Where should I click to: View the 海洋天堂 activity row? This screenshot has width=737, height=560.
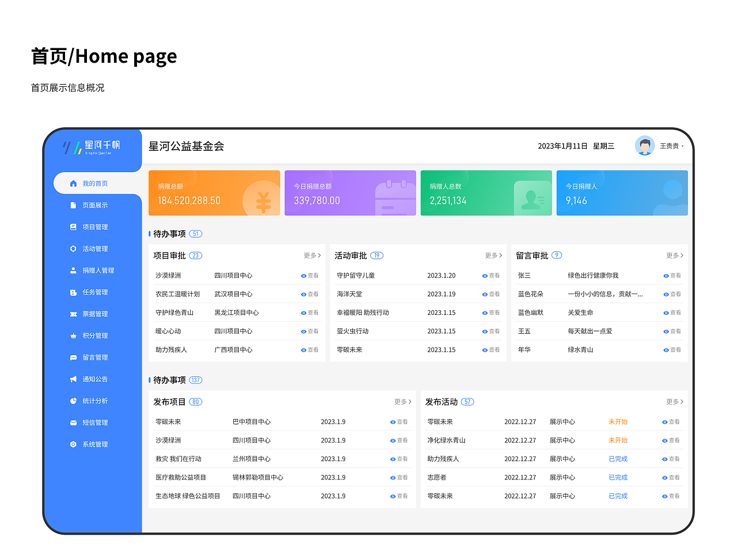coord(418,294)
